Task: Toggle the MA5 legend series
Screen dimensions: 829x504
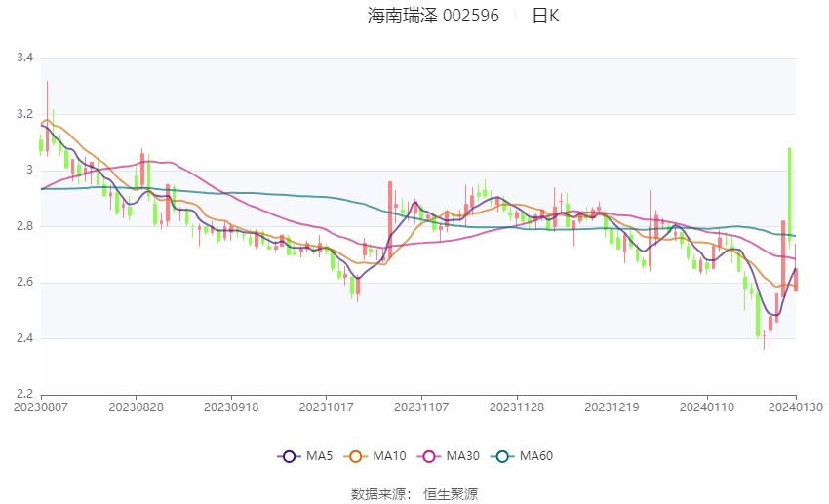Action: point(305,456)
